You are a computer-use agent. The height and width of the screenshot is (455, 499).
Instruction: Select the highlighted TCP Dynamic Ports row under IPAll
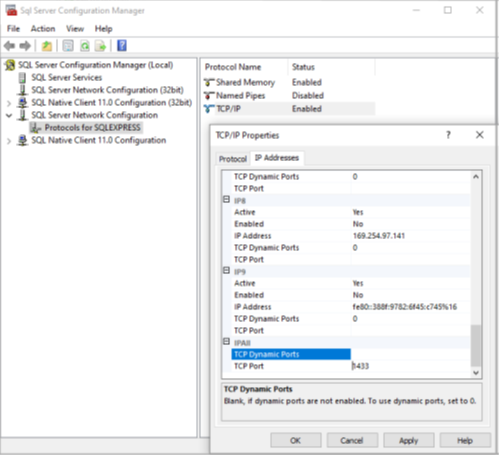click(x=291, y=354)
